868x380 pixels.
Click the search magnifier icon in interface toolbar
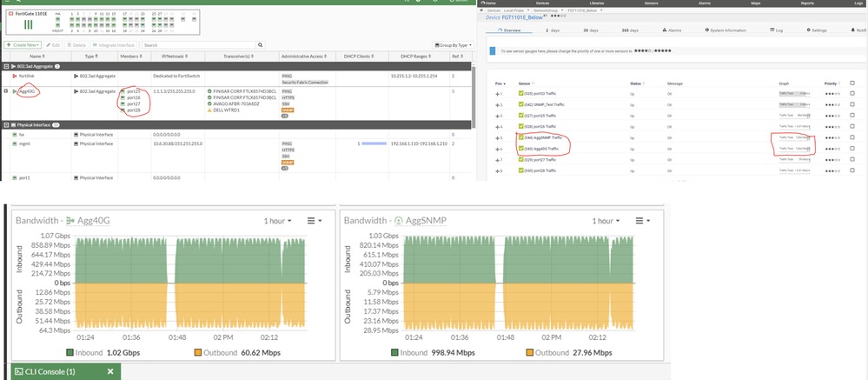[x=260, y=44]
